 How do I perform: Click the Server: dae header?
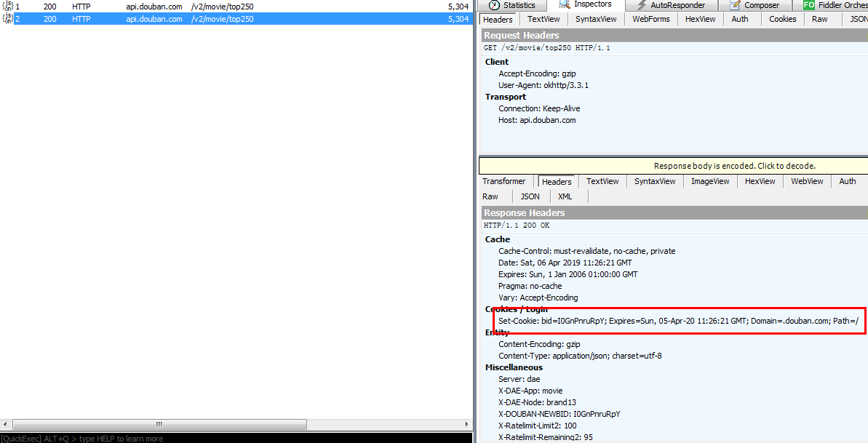tap(519, 379)
